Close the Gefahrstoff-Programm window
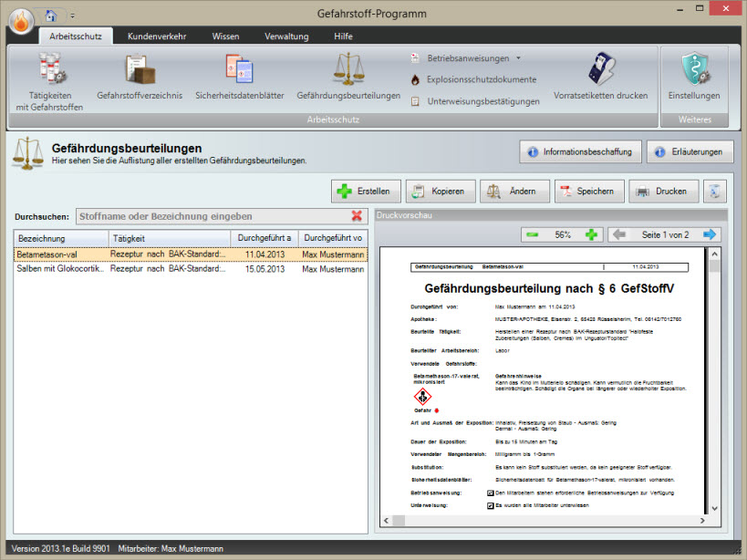 (725, 8)
